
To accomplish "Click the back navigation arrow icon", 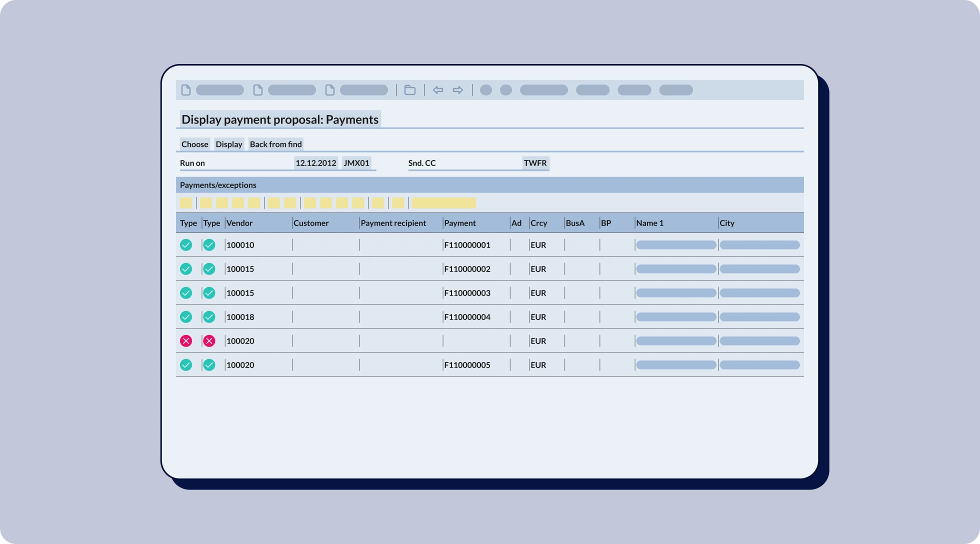I will pyautogui.click(x=438, y=90).
